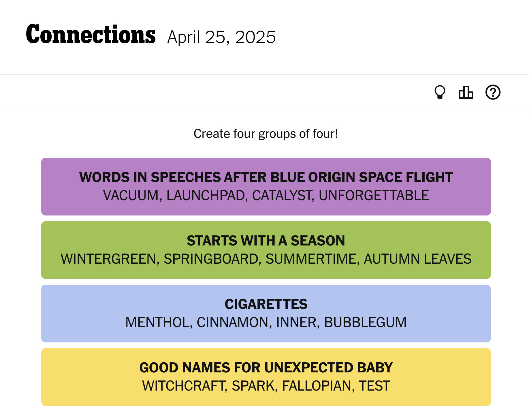Click the lightbulb hint icon
The height and width of the screenshot is (420, 529).
[440, 92]
